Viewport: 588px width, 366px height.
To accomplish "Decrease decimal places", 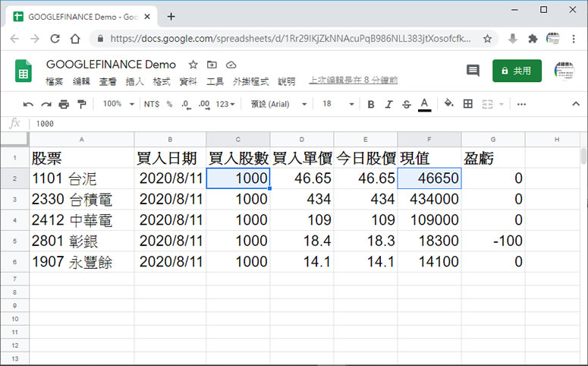I will [187, 104].
